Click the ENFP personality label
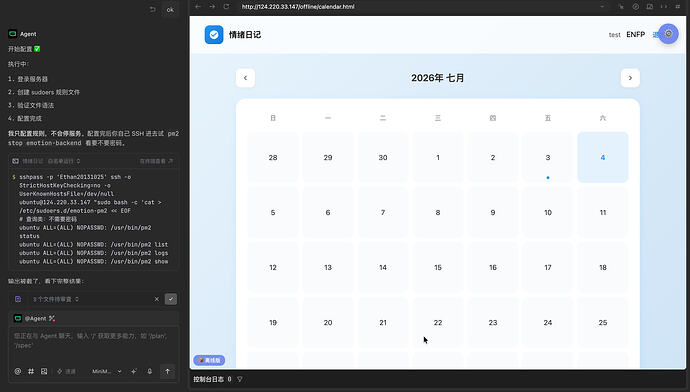 pos(635,35)
